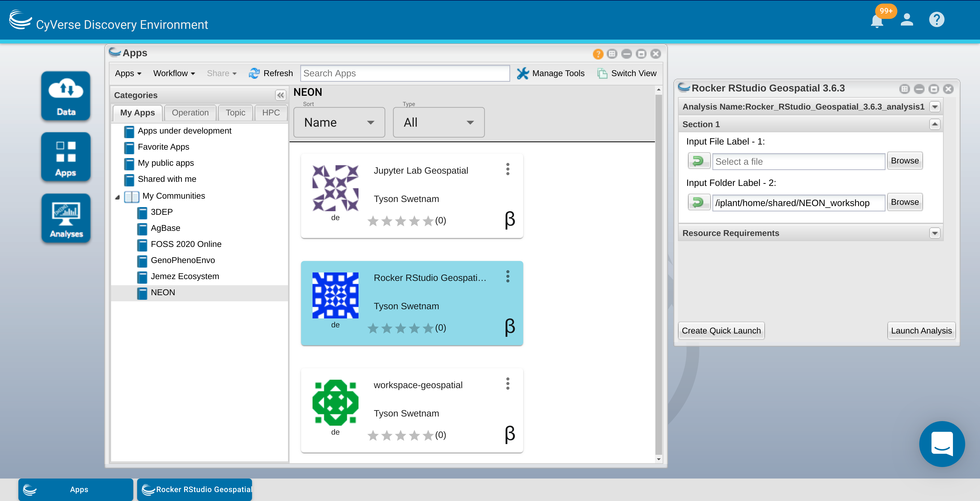Click the Search Apps field

point(405,74)
